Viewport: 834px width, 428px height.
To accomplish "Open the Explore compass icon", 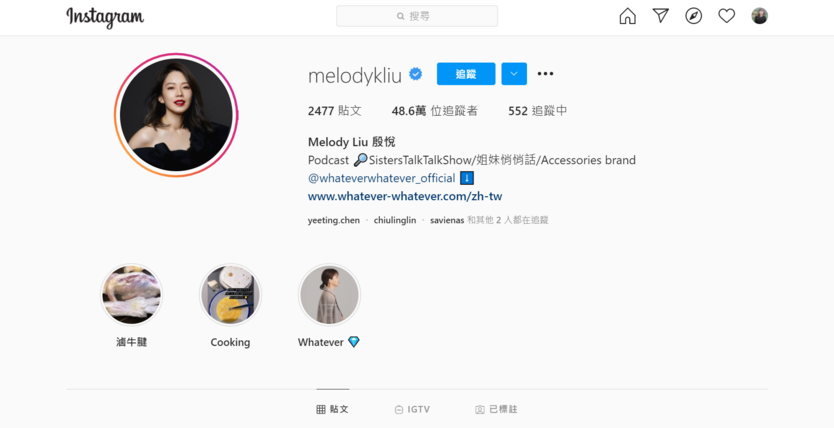I will click(x=694, y=16).
